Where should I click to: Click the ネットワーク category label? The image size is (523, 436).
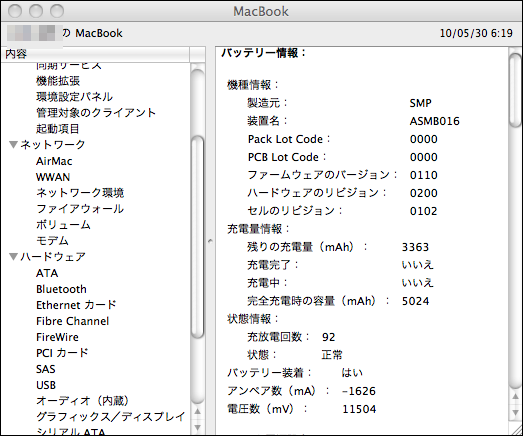pyautogui.click(x=53, y=144)
